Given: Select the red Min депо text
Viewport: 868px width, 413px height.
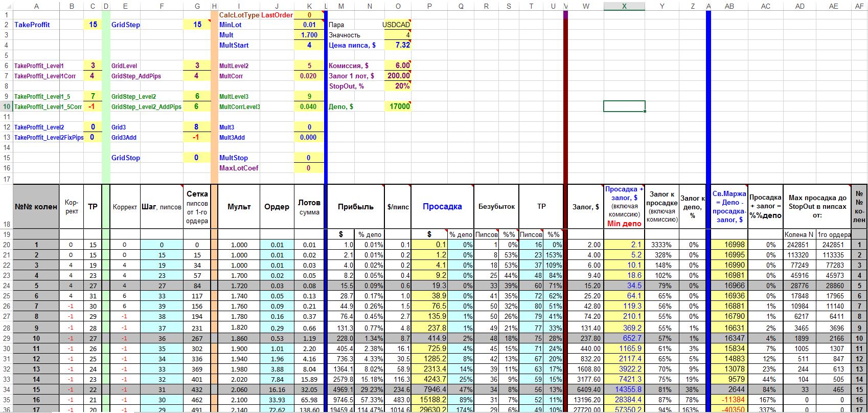Looking at the screenshot, I should (x=624, y=224).
